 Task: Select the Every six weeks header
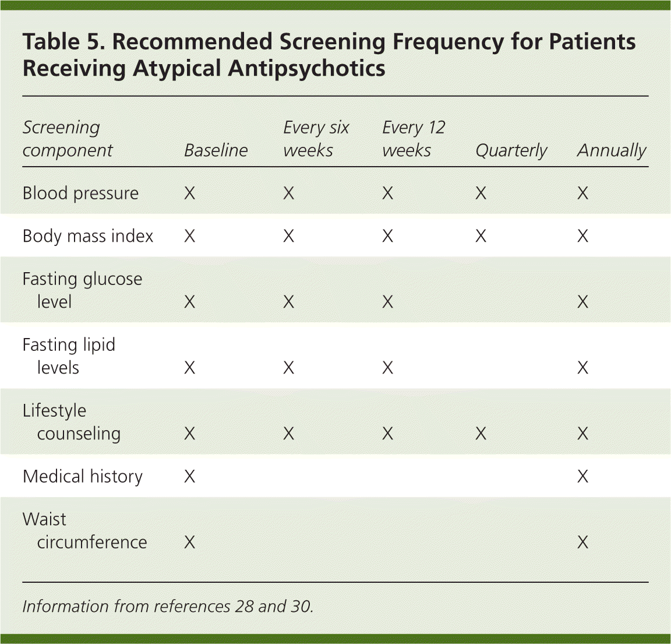(x=316, y=139)
